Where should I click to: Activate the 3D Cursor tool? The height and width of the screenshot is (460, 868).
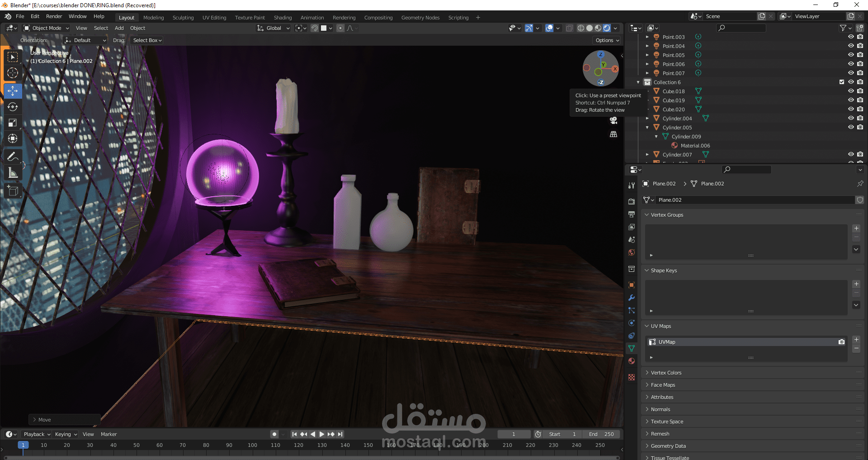13,73
